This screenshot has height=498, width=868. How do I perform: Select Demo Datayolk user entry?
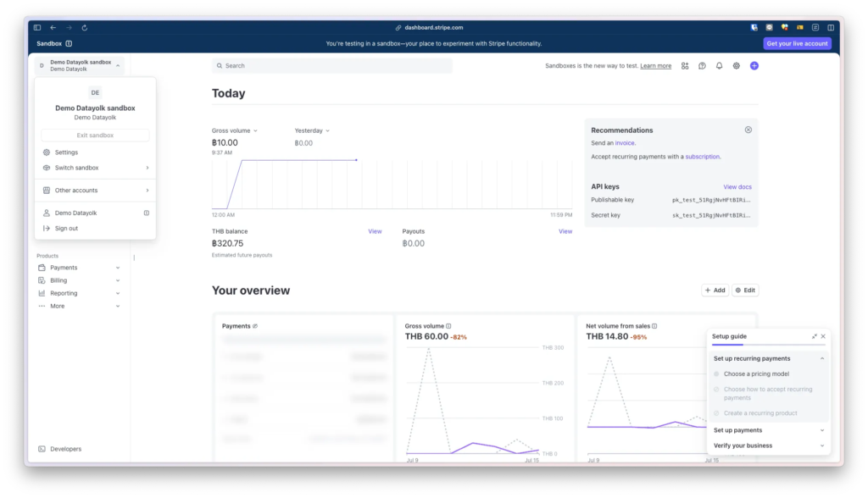95,213
